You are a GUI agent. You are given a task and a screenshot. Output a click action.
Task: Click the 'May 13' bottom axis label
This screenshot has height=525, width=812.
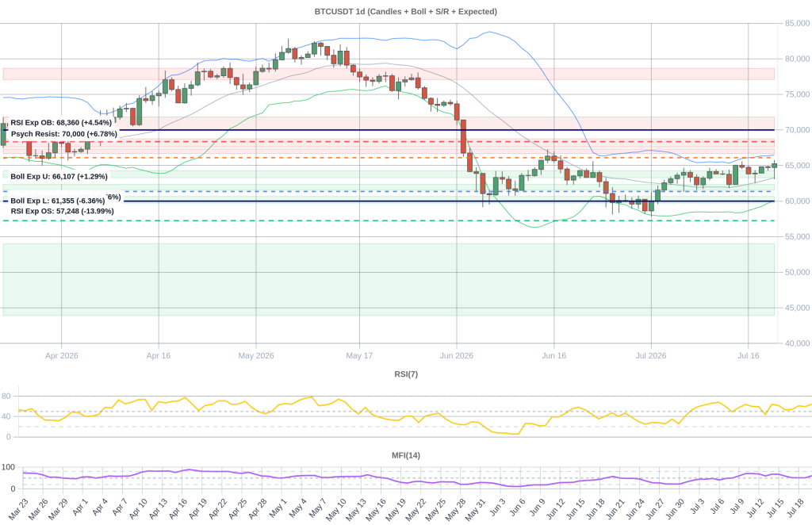355,509
